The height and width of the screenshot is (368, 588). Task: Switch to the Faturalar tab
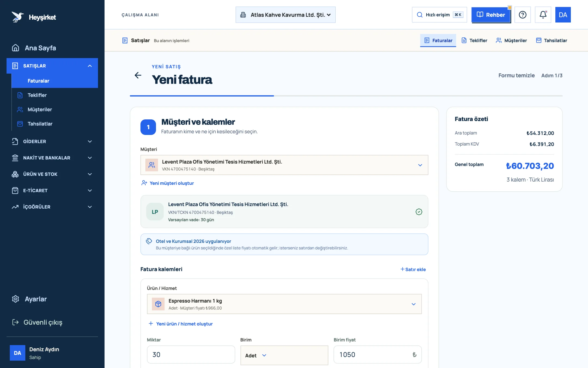tap(438, 40)
